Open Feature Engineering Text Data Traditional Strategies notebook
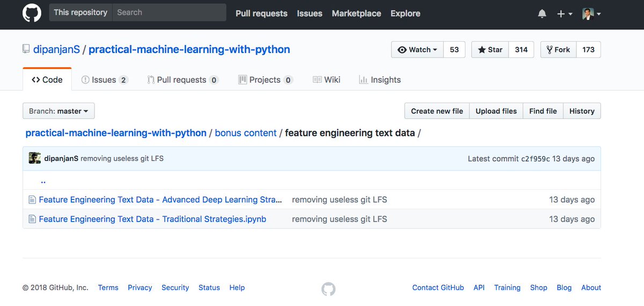This screenshot has width=644, height=306. coord(152,219)
